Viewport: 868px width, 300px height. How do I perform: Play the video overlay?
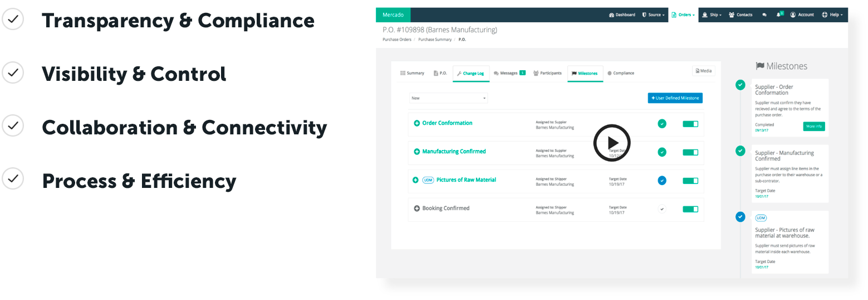point(611,143)
